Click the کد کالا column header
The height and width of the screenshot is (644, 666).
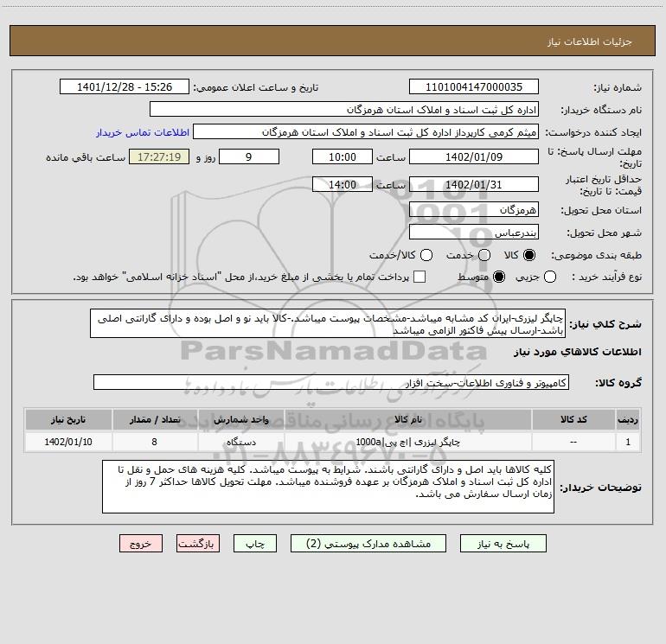point(573,419)
